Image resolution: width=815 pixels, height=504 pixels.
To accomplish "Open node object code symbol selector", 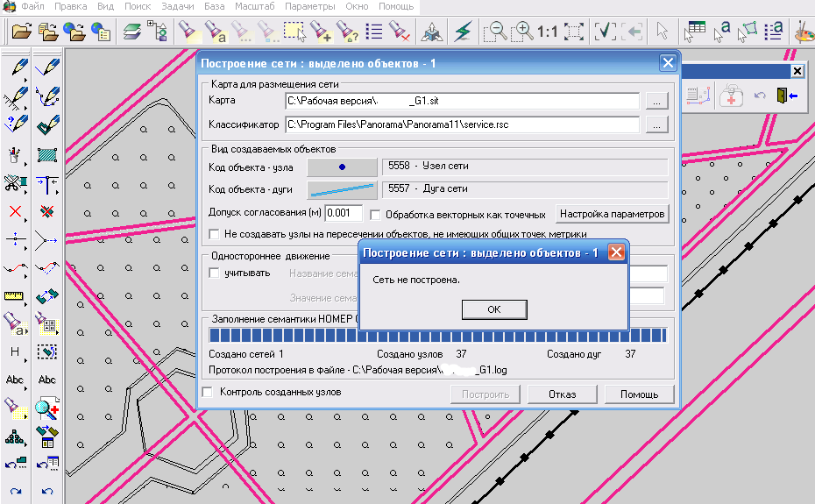I will 342,167.
